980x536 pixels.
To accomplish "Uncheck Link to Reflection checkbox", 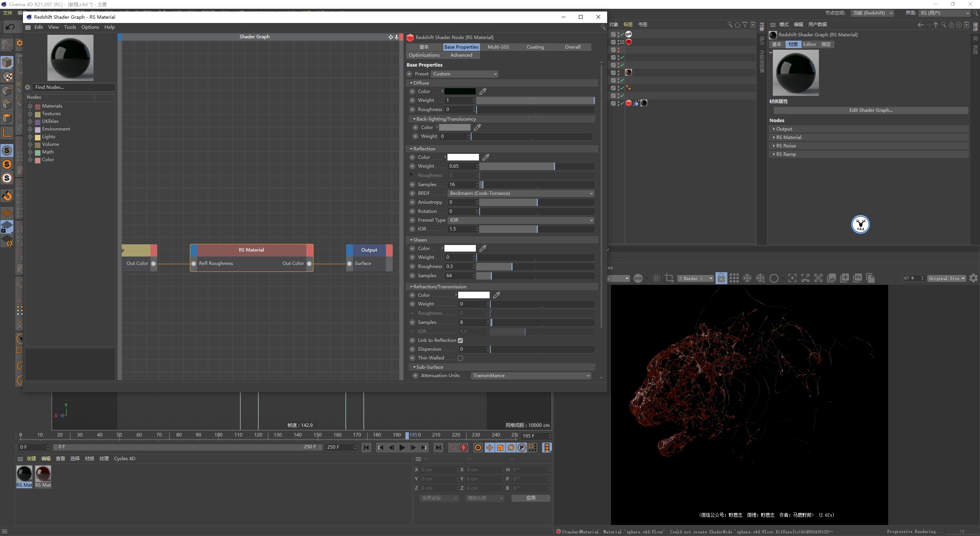I will (461, 340).
